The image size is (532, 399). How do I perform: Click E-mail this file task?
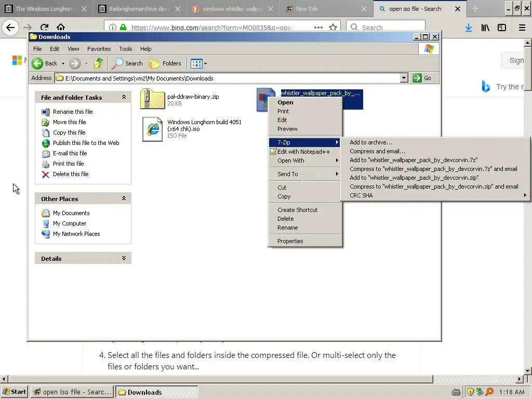click(70, 153)
